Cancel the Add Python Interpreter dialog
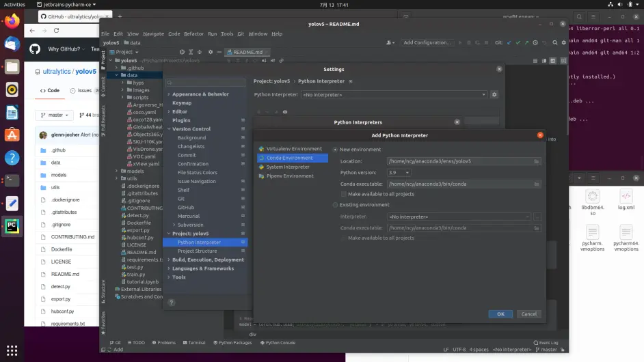This screenshot has width=644, height=362. coord(528,314)
